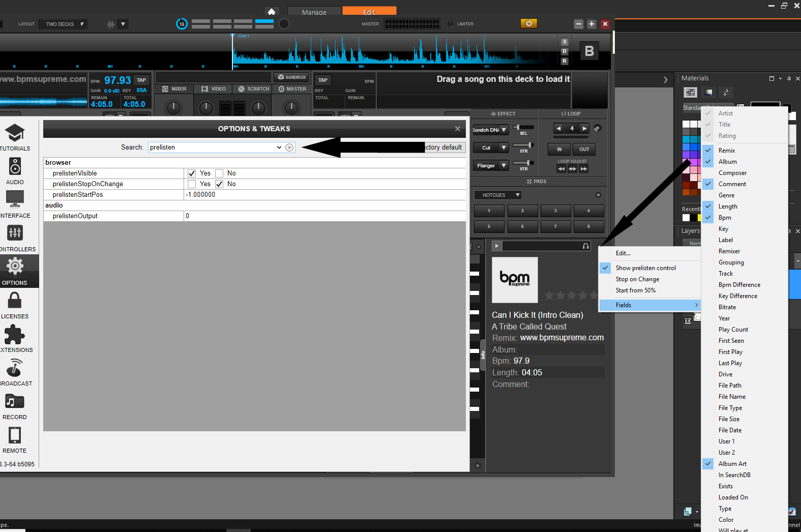
Task: Click the S button beside deck B
Action: pos(565,42)
